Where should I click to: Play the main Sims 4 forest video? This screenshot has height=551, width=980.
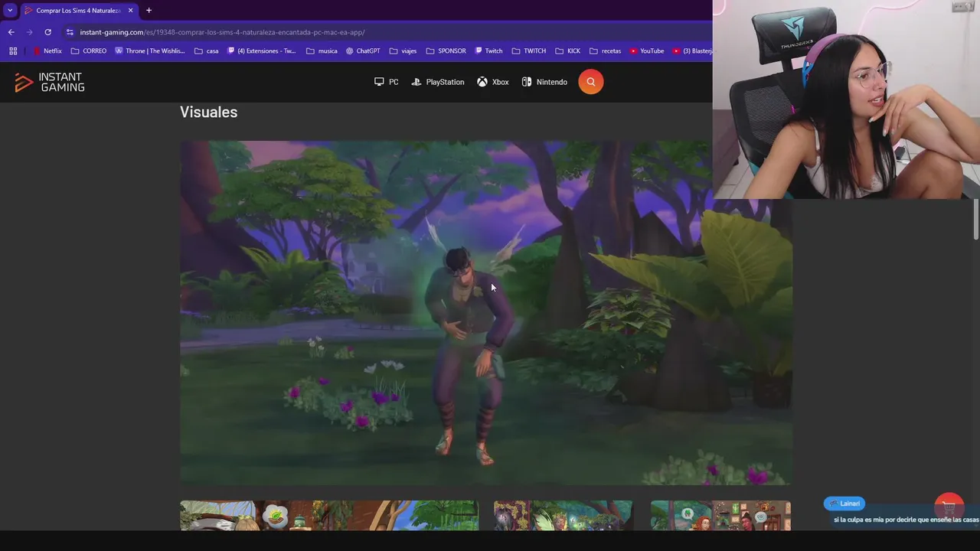(485, 312)
